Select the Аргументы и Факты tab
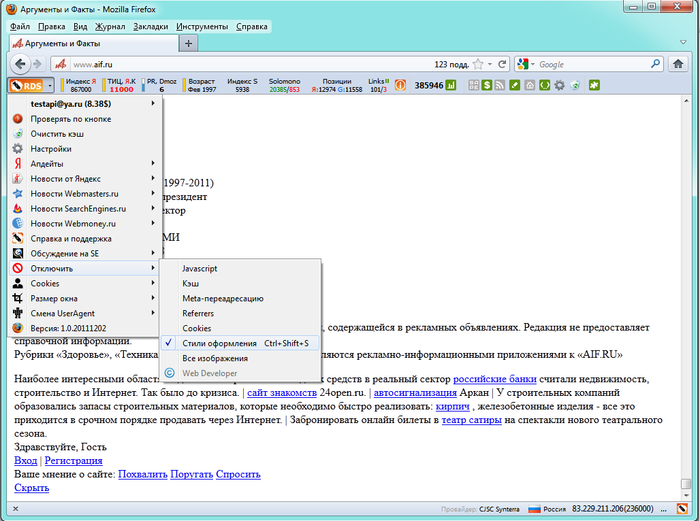 coord(94,43)
